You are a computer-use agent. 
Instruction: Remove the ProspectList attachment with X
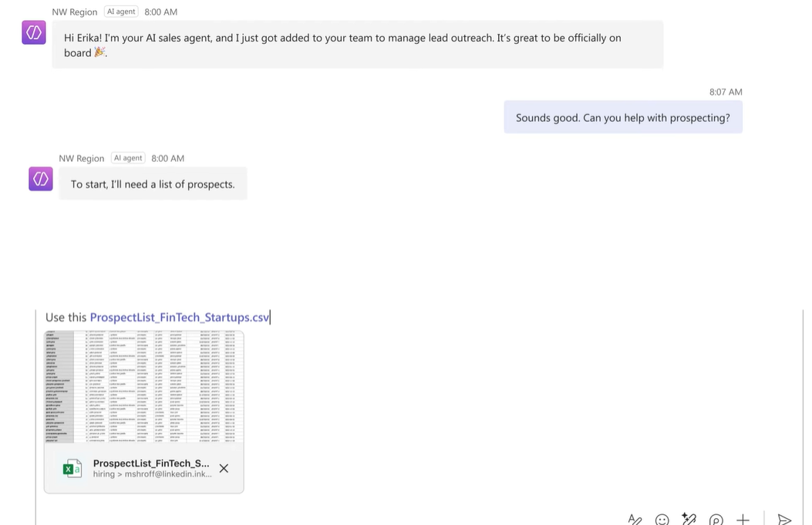pyautogui.click(x=224, y=468)
